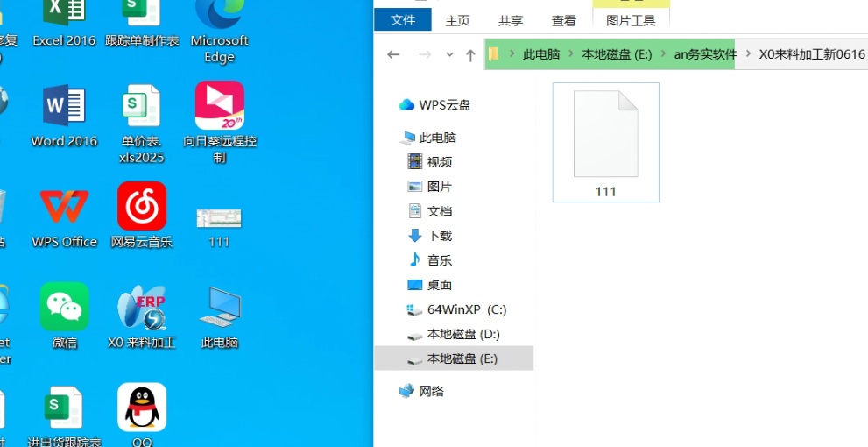Select the Microsoft Edge desktop icon

(x=220, y=32)
